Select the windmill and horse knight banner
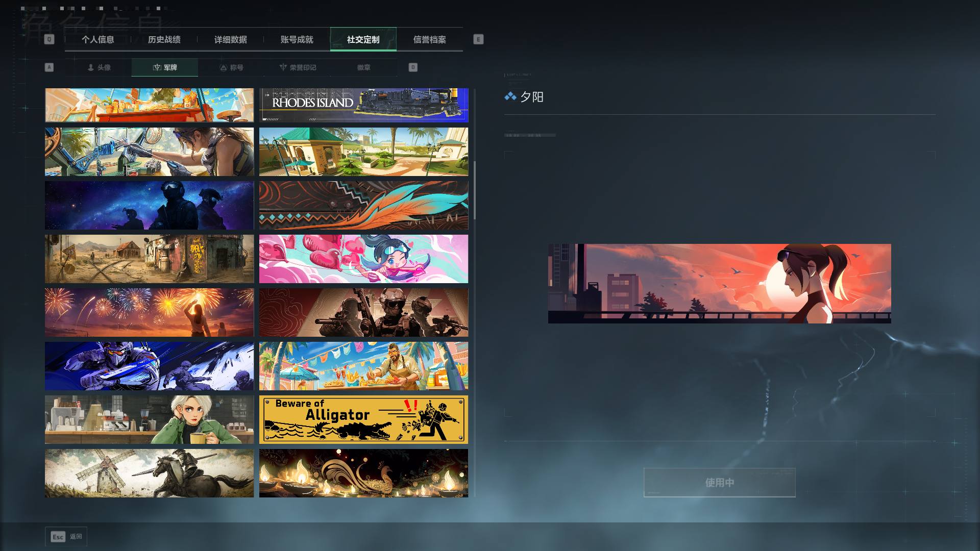The height and width of the screenshot is (551, 980). [149, 473]
